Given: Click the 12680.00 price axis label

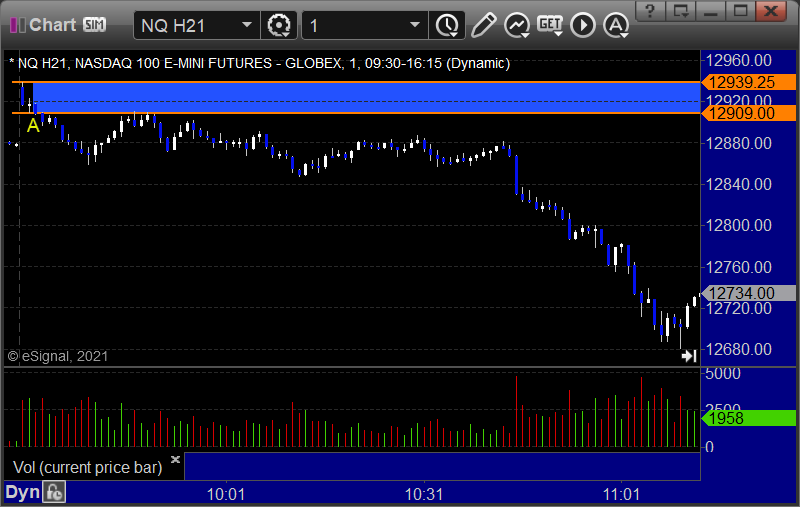Looking at the screenshot, I should tap(738, 349).
